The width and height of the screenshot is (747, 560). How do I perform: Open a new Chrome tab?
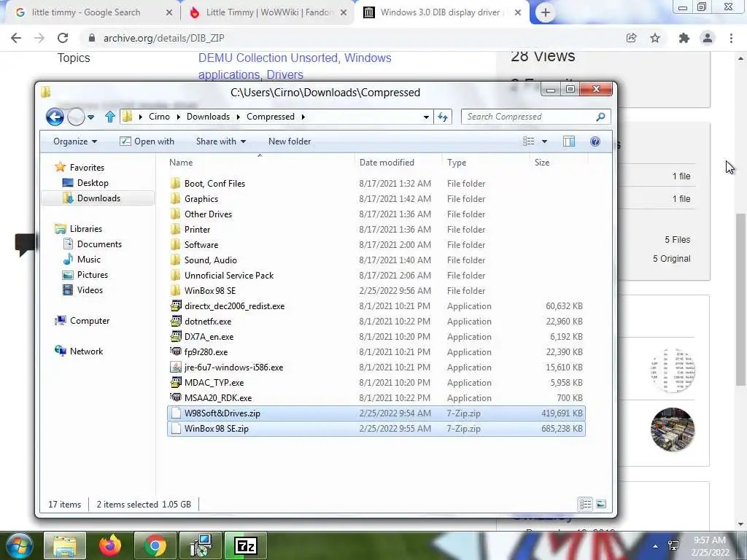(x=546, y=13)
